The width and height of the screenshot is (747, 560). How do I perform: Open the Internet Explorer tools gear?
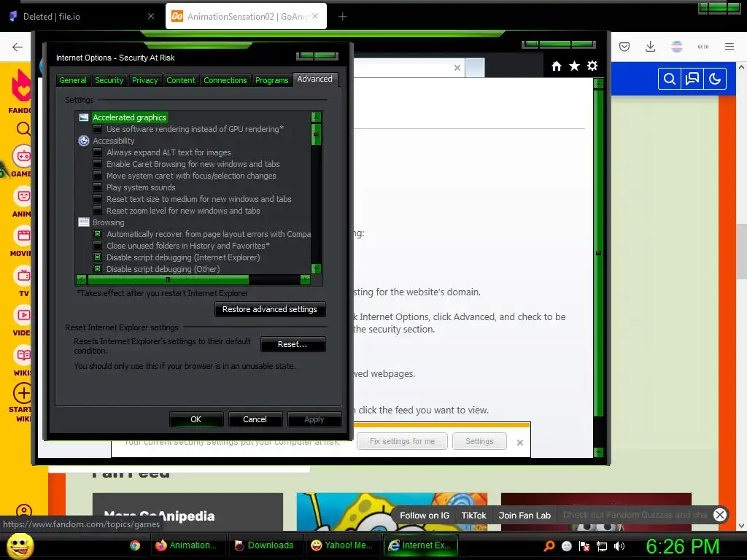coord(592,66)
